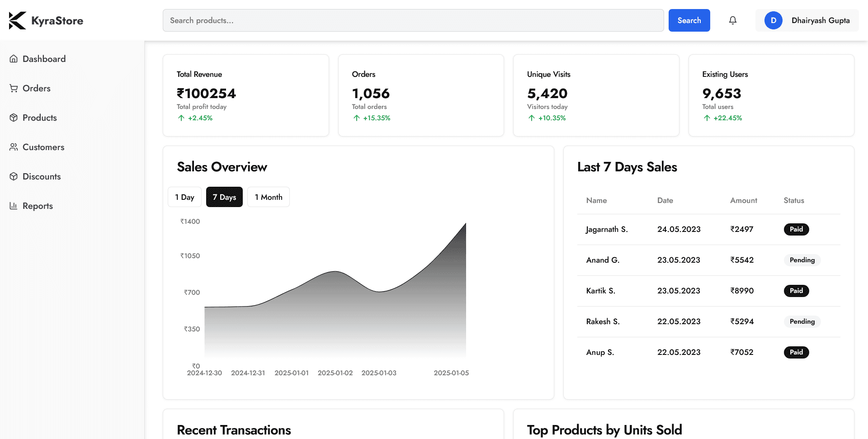Screen dimensions: 868x439
Task: Click the Total Revenue green up-arrow
Action: click(181, 118)
